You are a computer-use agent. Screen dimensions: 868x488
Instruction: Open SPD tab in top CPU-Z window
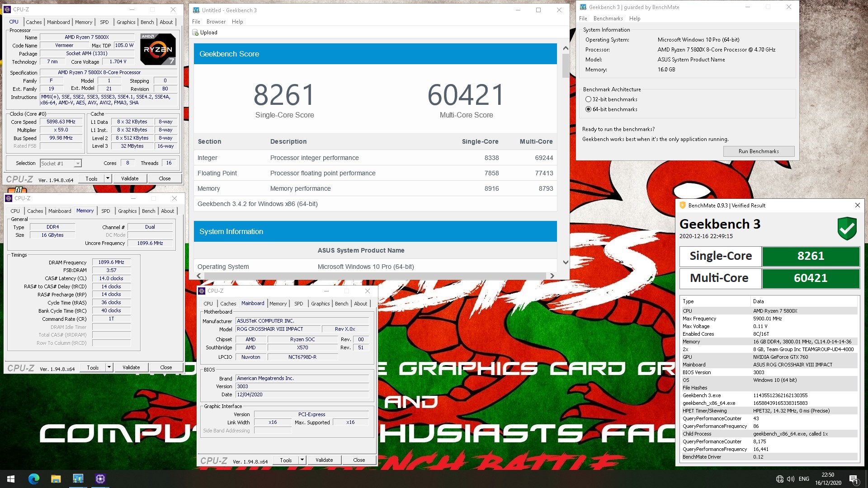[x=104, y=22]
